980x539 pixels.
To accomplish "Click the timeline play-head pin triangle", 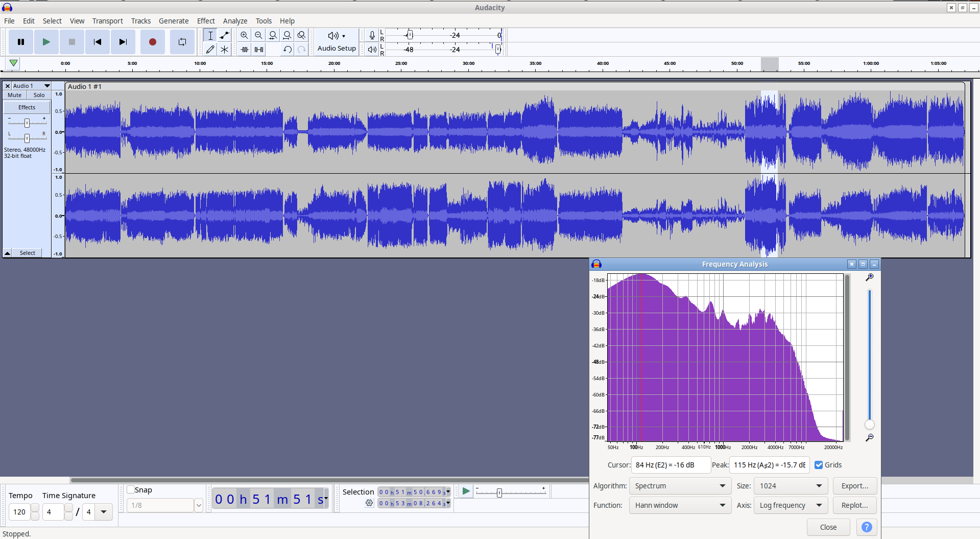I will click(x=14, y=63).
